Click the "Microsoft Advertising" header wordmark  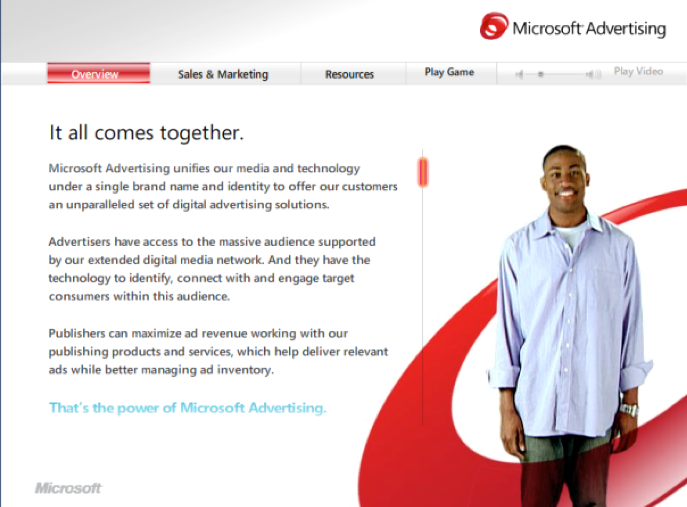pos(589,28)
